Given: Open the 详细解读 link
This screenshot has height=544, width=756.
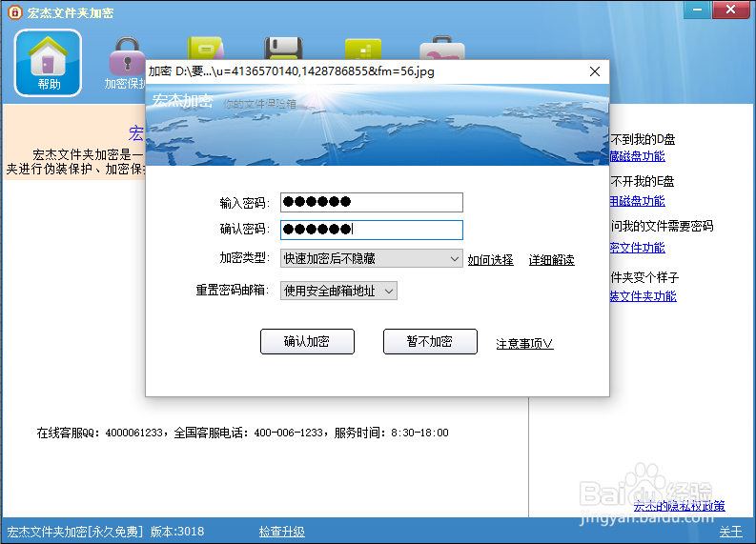Looking at the screenshot, I should 552,260.
